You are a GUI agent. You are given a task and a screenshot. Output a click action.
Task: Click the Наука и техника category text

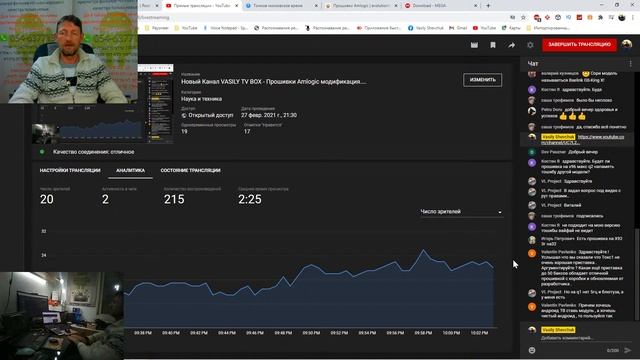click(x=201, y=99)
